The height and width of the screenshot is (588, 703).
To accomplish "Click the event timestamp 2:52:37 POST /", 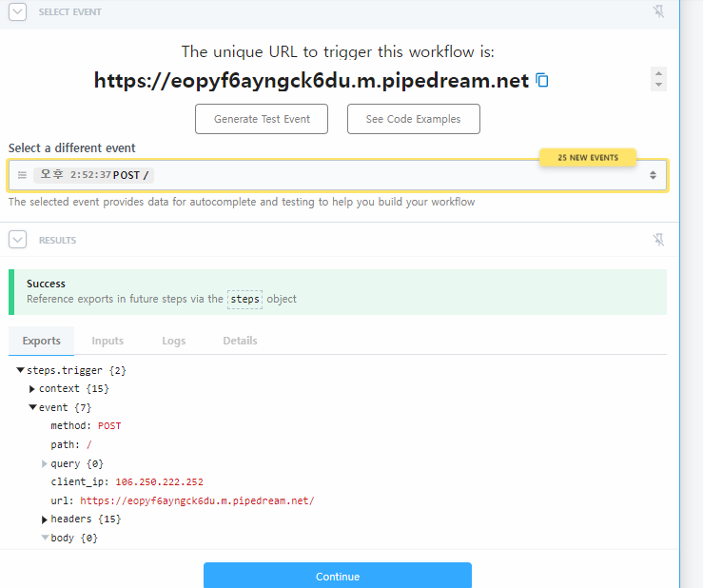I will [x=94, y=175].
